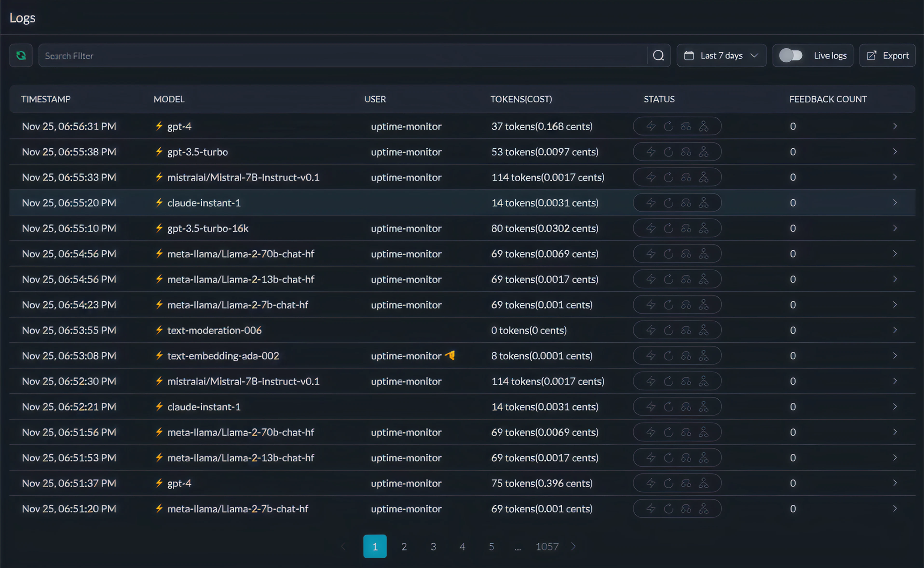924x568 pixels.
Task: Sort by the TIMESTAMP column header
Action: (x=46, y=99)
